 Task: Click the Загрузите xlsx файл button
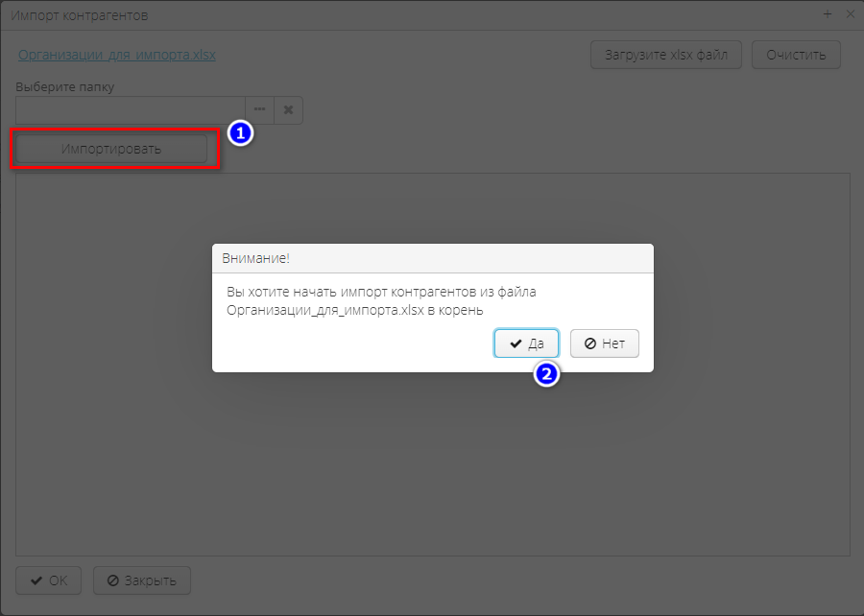[x=665, y=55]
